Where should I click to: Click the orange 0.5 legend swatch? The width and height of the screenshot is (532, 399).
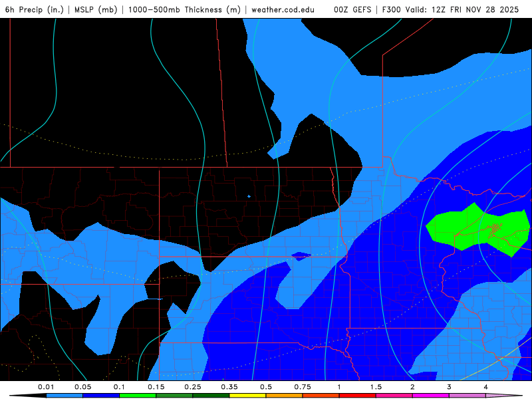[285, 396]
